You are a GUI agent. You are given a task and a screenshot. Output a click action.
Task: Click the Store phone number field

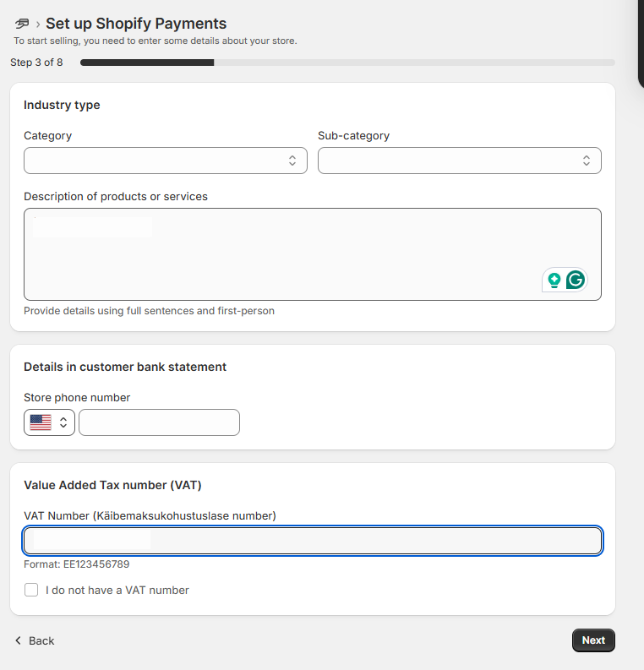[159, 422]
